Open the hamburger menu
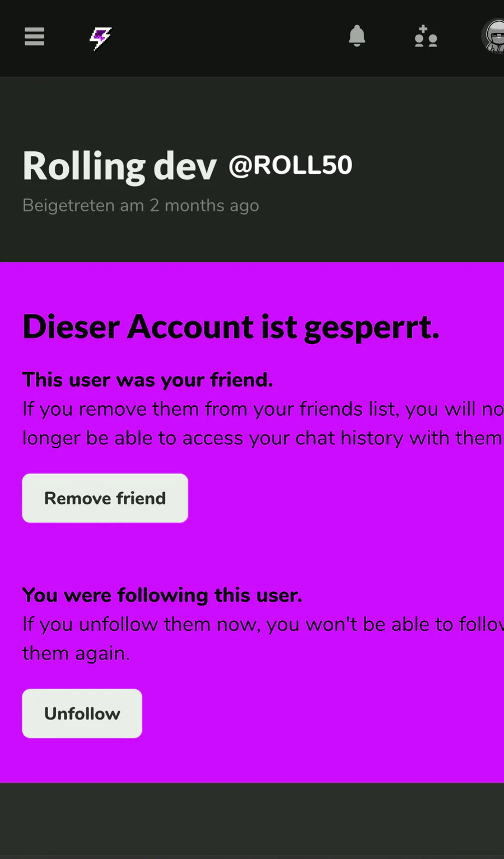Screen dimensions: 504x859 34,36
